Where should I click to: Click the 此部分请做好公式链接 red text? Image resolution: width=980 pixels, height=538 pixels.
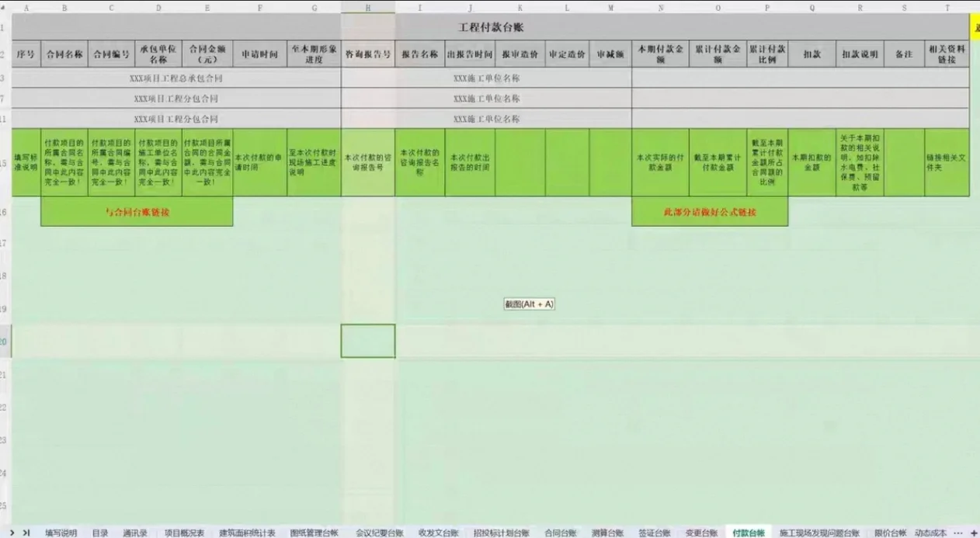(710, 211)
